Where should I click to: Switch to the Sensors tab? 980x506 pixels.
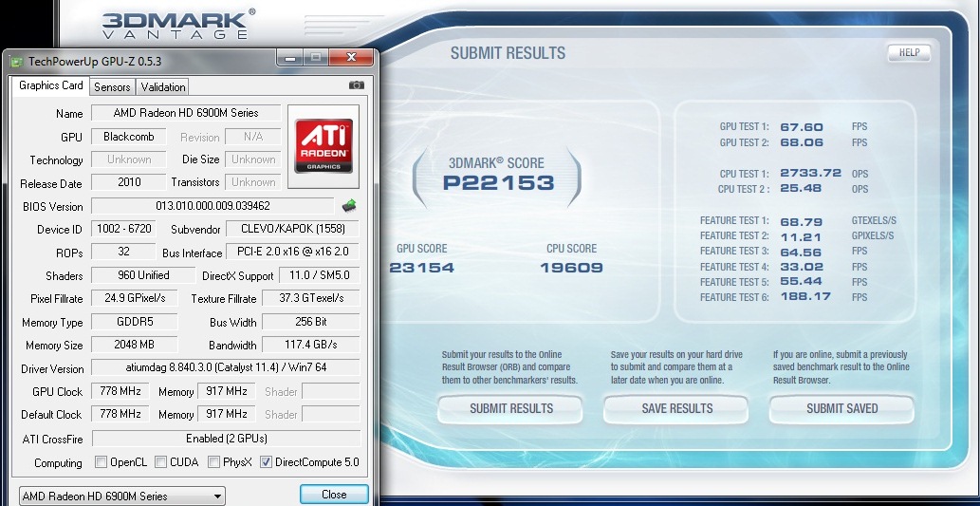click(112, 87)
